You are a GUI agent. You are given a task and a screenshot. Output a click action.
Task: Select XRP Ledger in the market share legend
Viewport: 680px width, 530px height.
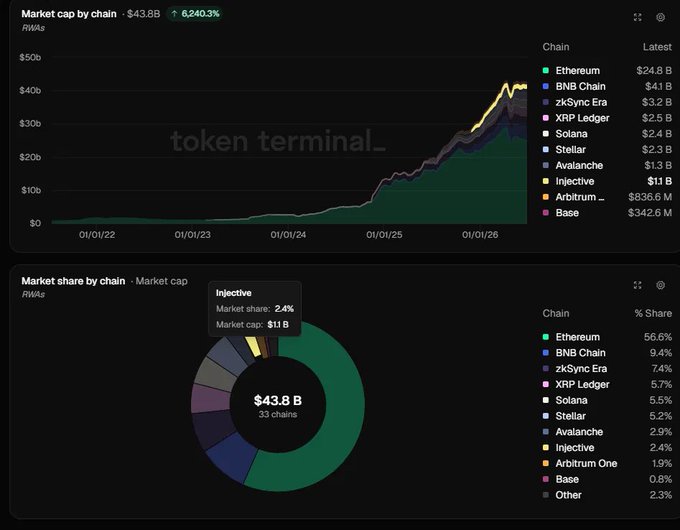[582, 384]
